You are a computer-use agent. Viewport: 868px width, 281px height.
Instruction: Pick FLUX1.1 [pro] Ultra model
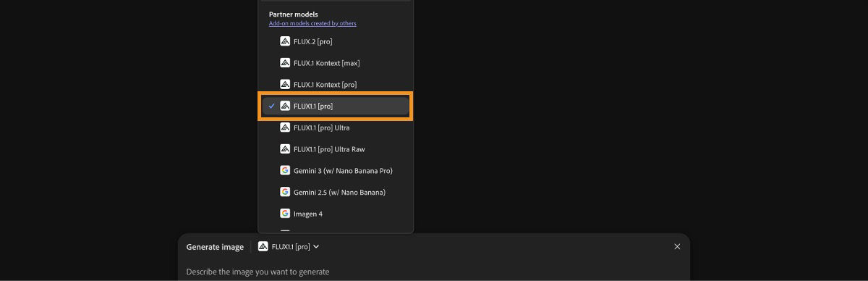336,127
